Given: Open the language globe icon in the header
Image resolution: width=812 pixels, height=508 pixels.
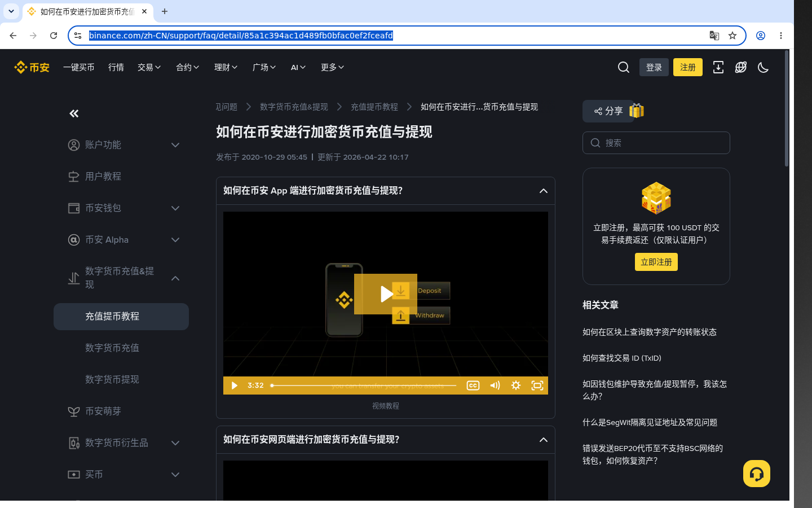Looking at the screenshot, I should (741, 67).
